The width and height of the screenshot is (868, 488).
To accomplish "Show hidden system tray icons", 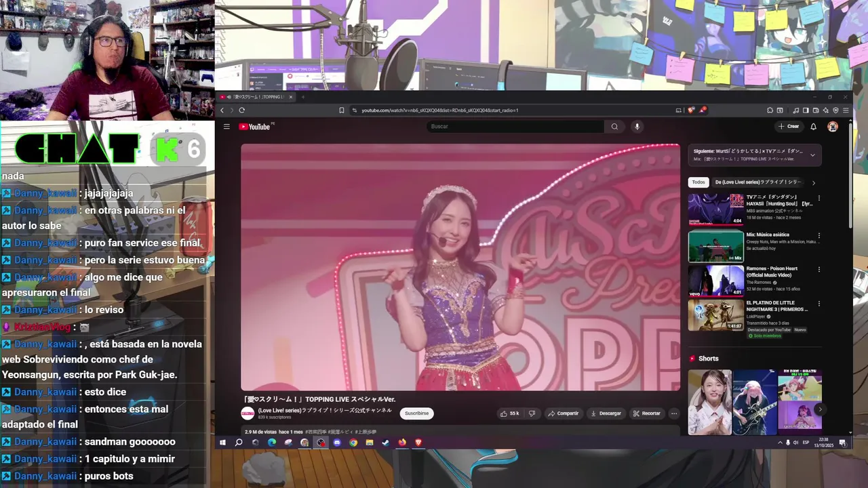I will (x=780, y=443).
